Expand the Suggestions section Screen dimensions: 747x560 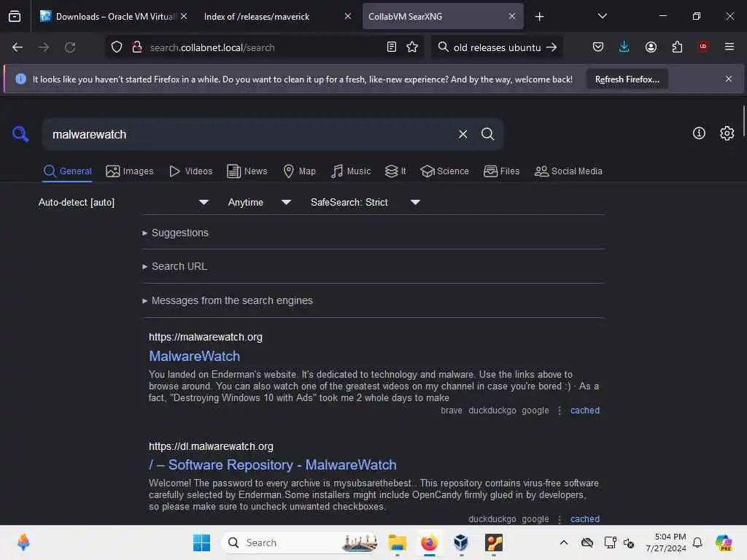(176, 233)
